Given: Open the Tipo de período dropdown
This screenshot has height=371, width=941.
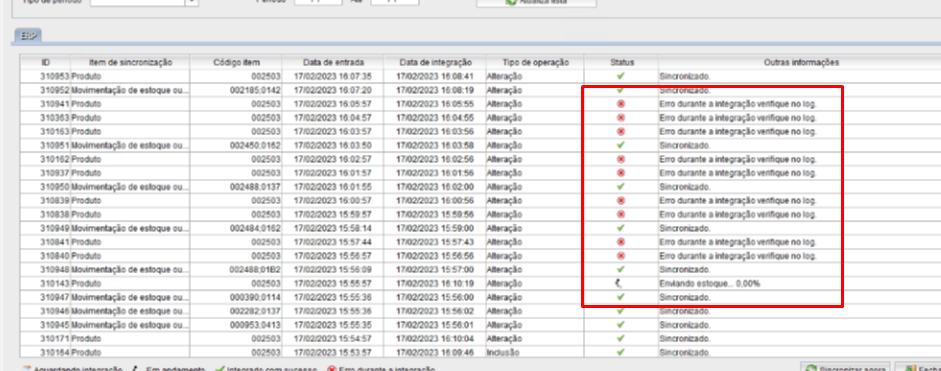Looking at the screenshot, I should (192, 2).
